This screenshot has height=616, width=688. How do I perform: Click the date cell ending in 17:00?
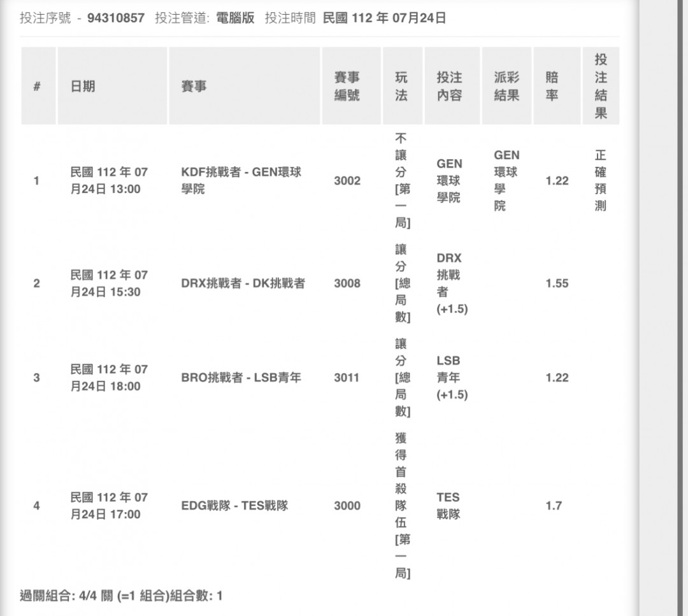pos(110,506)
